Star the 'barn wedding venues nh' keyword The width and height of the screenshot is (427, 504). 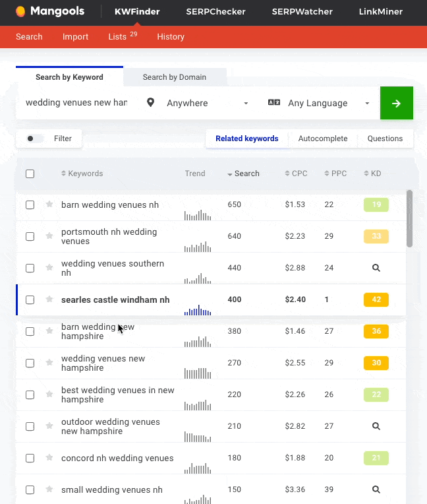coord(49,205)
